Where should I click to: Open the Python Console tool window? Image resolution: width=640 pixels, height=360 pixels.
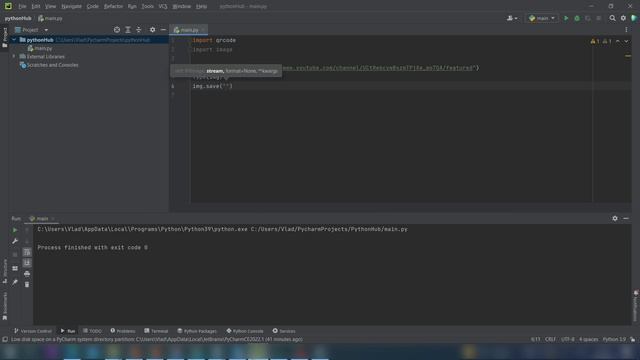click(x=245, y=331)
